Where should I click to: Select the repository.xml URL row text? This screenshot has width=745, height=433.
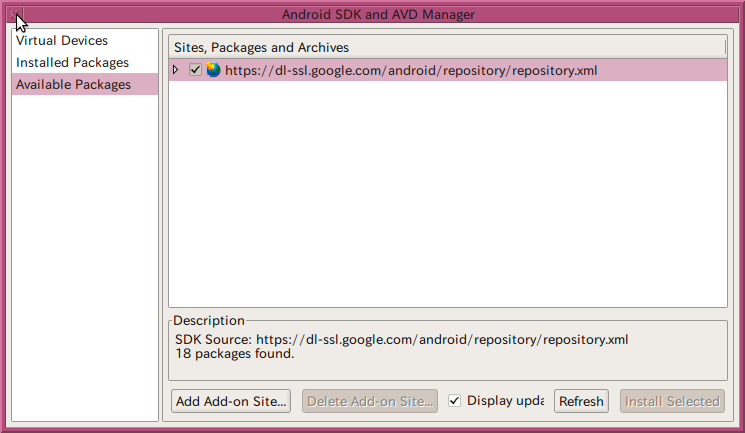pos(411,70)
